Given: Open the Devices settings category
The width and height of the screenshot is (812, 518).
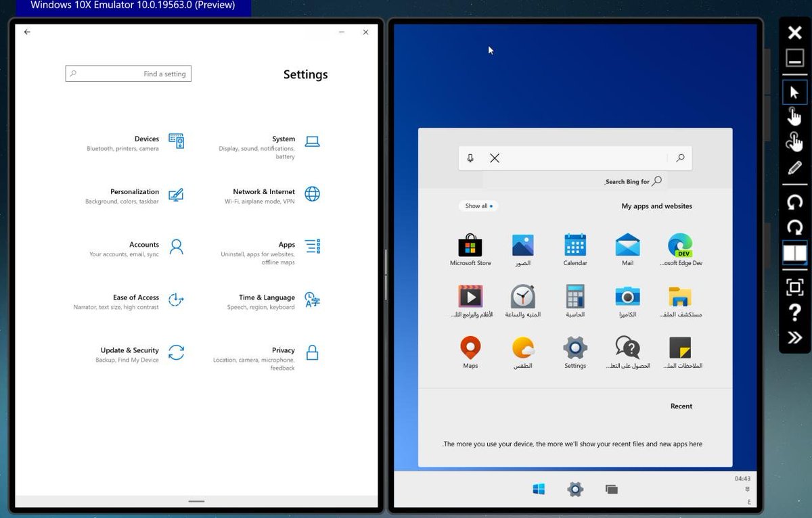Looking at the screenshot, I should tap(135, 143).
